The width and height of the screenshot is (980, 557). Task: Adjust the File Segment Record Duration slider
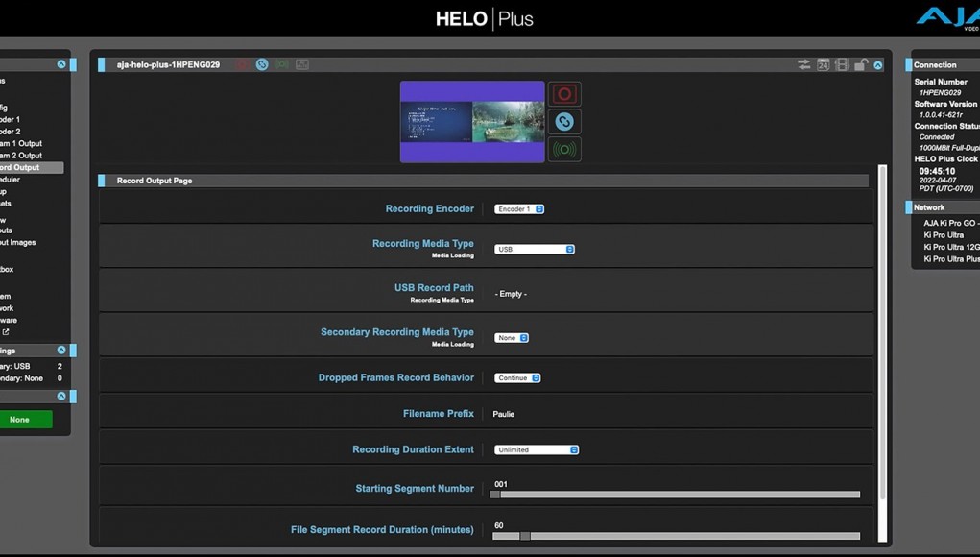pyautogui.click(x=677, y=536)
